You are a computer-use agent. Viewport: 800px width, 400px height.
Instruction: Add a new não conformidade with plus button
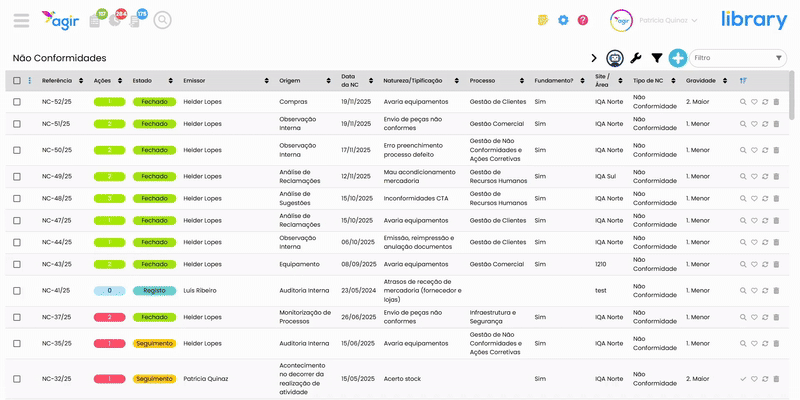678,58
